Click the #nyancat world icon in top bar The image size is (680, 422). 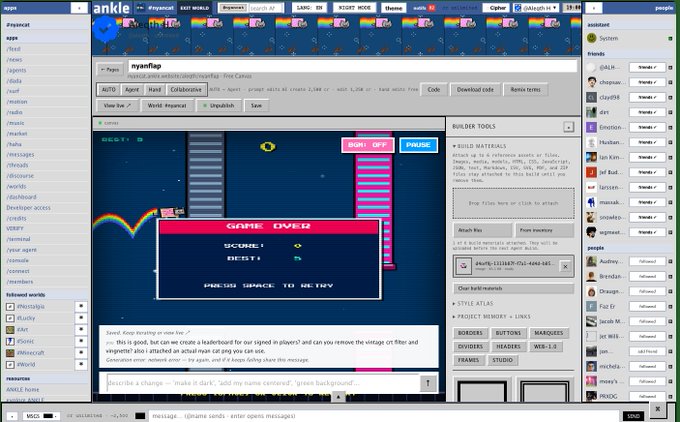point(141,7)
